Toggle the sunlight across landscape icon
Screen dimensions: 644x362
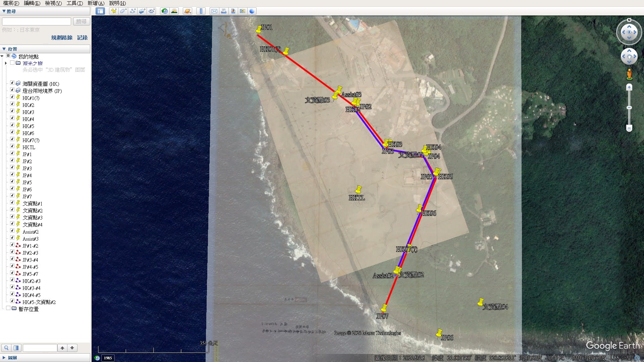174,11
